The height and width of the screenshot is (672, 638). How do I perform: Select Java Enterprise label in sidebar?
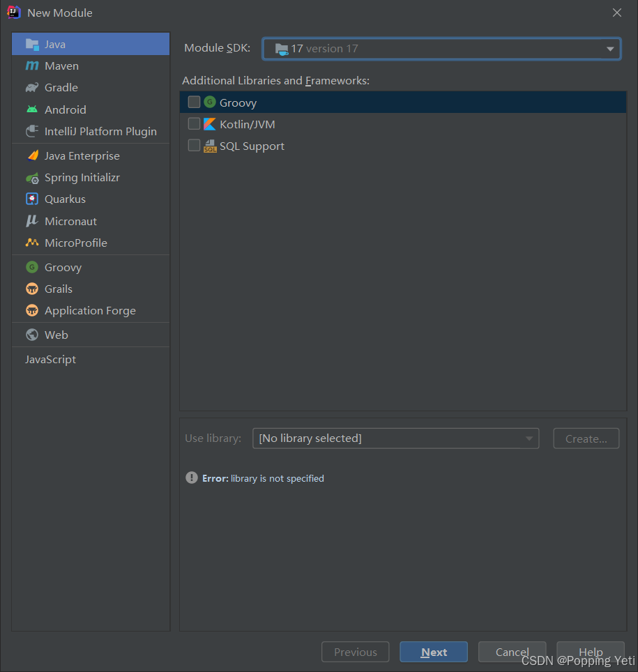click(82, 156)
